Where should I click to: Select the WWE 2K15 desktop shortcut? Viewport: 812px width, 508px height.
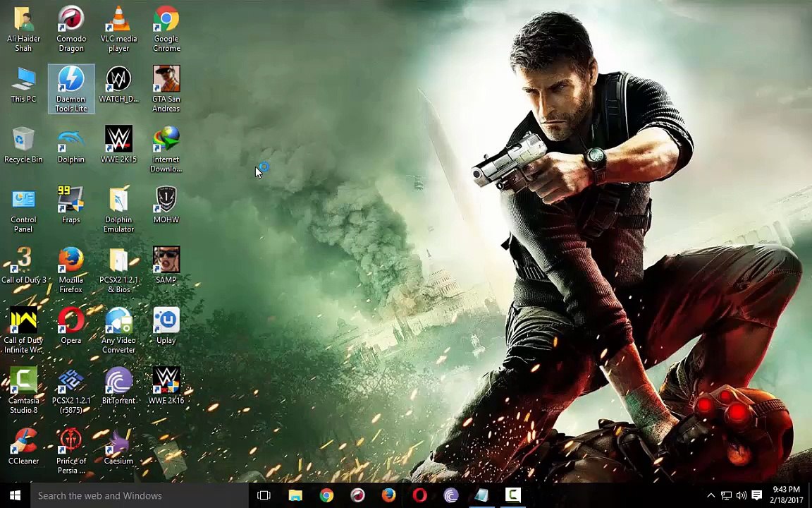pos(118,145)
